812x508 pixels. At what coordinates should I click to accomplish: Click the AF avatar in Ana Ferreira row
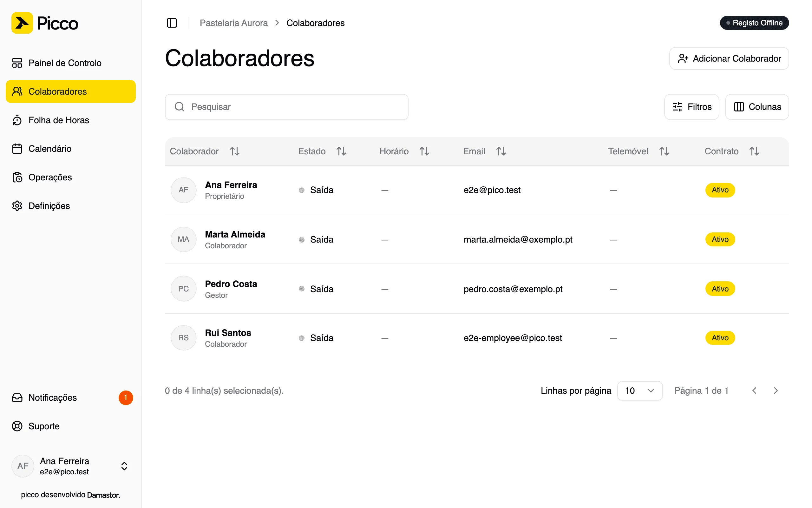[184, 190]
